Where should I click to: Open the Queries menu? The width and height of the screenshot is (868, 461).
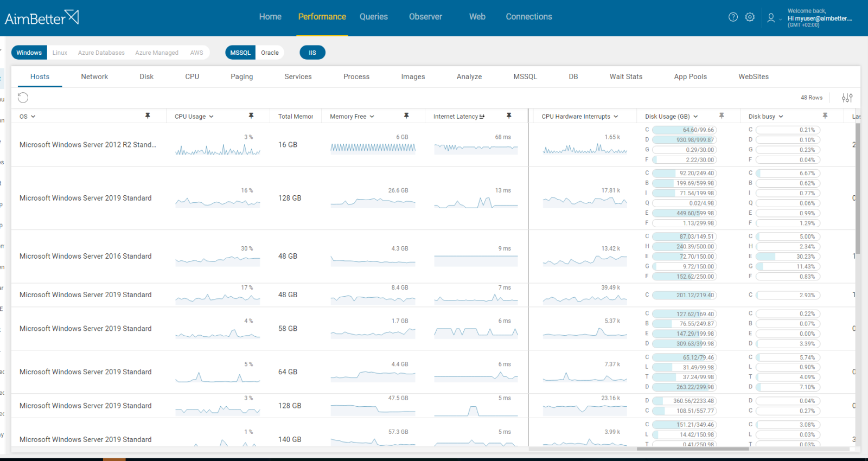pyautogui.click(x=374, y=17)
